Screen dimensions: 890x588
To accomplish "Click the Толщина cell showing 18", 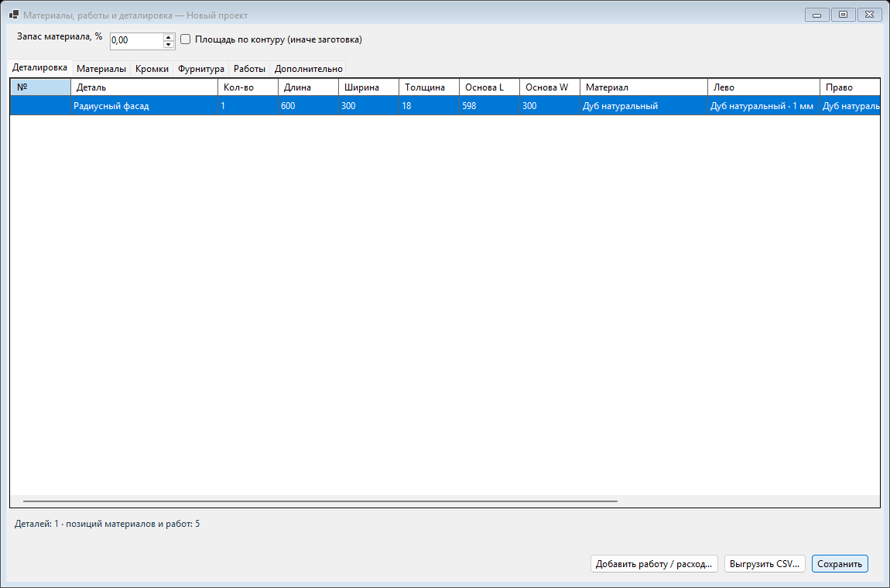I will pos(429,105).
